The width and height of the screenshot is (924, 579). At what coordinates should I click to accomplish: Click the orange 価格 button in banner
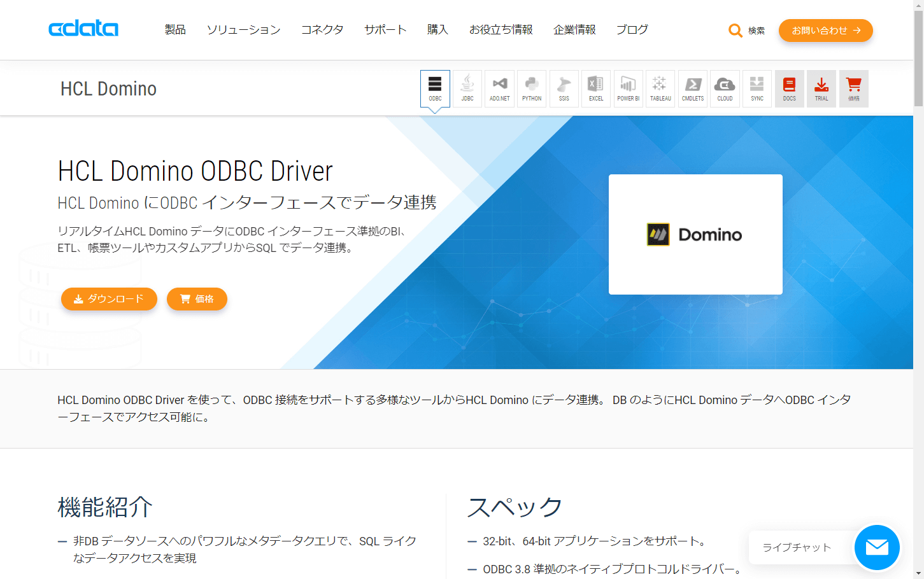pos(197,299)
